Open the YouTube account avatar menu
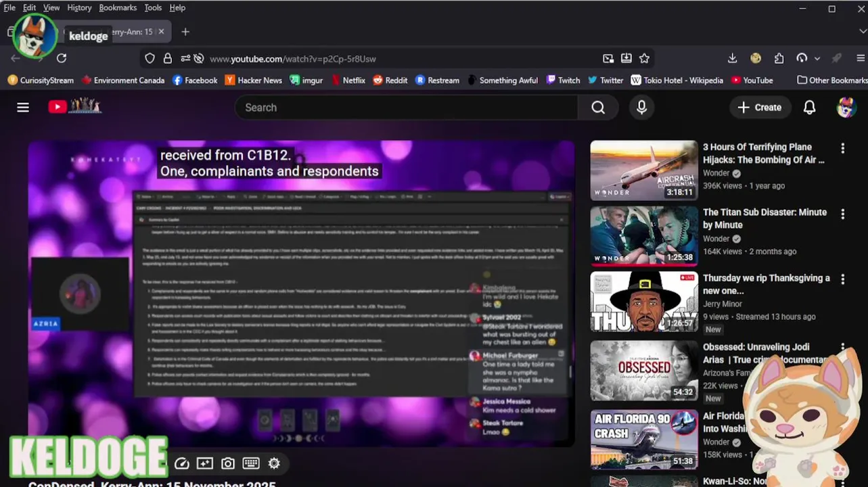 (x=846, y=108)
